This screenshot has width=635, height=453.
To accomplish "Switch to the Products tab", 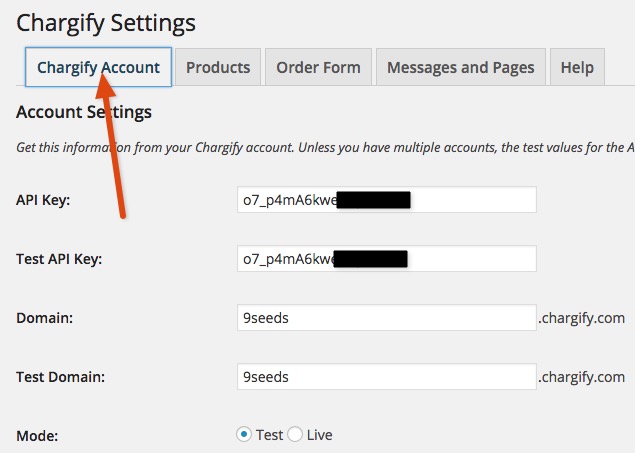I will 218,67.
